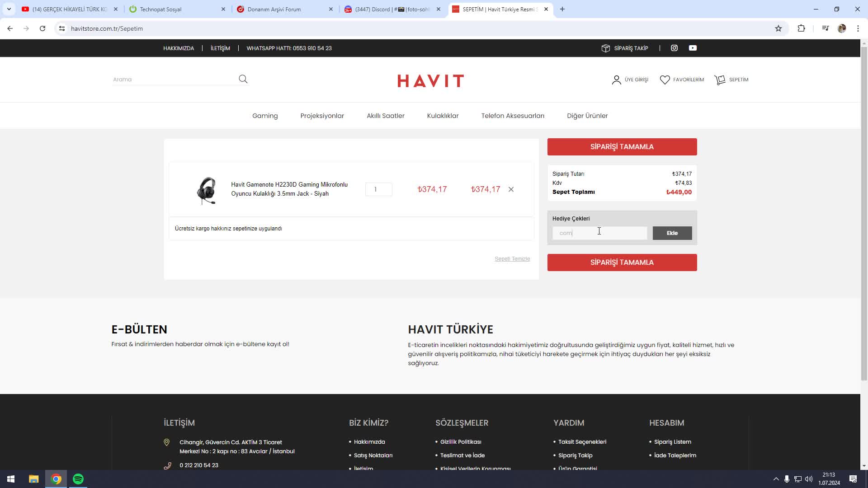Click the search magnifier icon
The width and height of the screenshot is (868, 488).
point(243,79)
